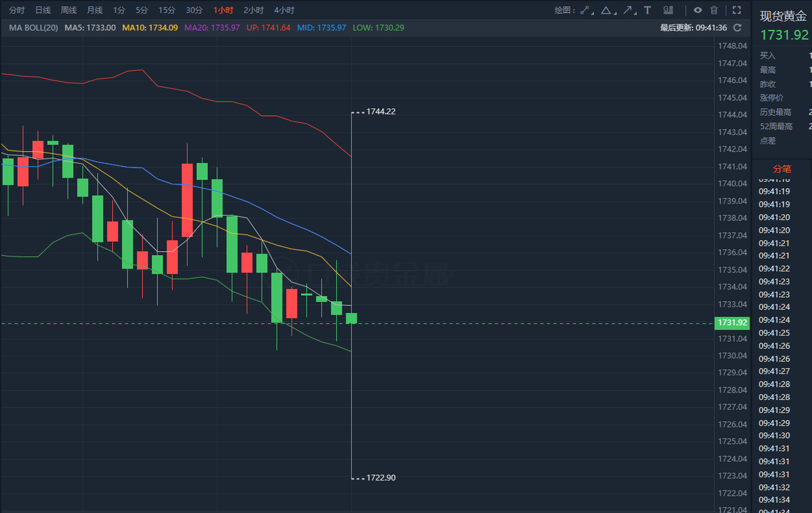Image resolution: width=812 pixels, height=513 pixels.
Task: Click the 09:41:25 tick entry
Action: tap(774, 333)
